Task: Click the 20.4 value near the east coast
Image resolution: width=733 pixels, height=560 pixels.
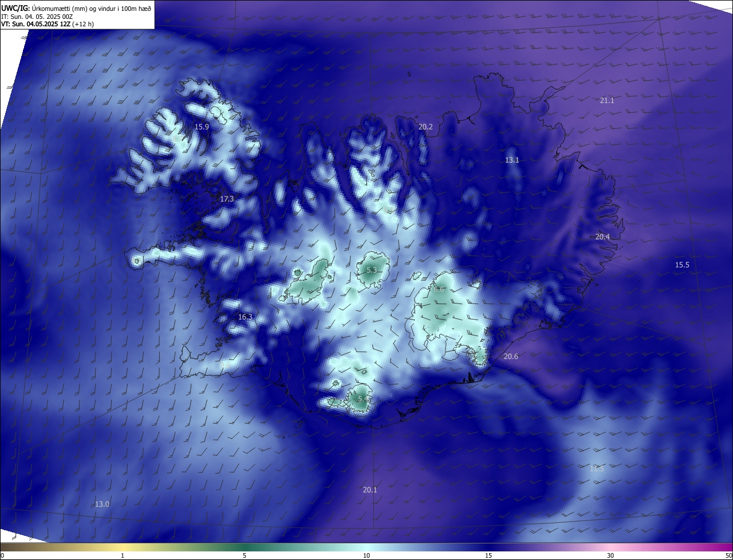Action: click(602, 236)
